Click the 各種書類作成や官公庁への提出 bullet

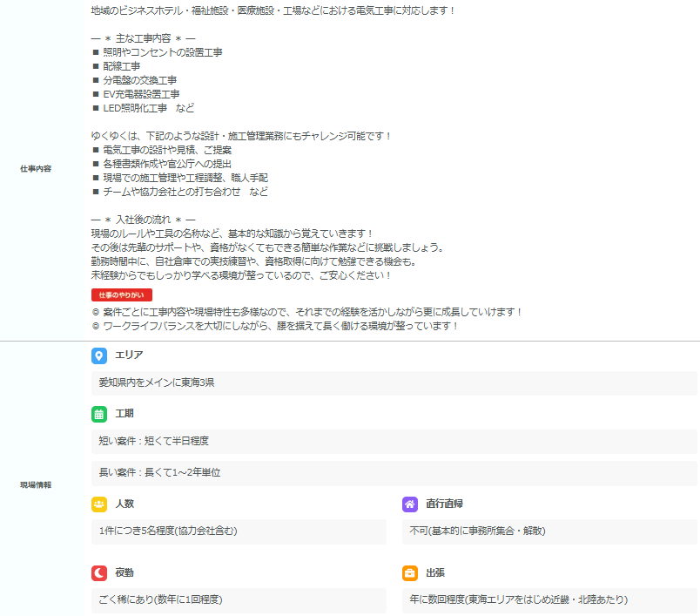point(162,164)
